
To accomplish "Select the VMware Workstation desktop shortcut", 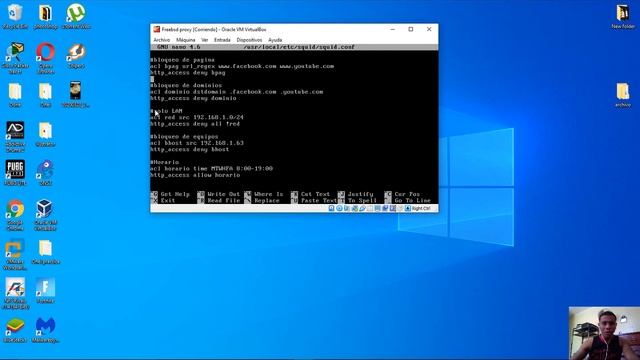I will click(x=15, y=255).
